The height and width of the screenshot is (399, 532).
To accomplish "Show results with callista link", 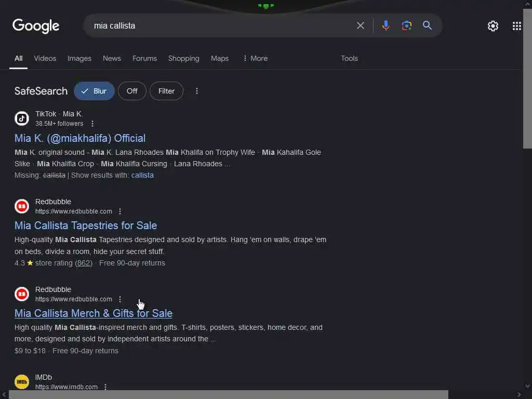I will point(142,175).
